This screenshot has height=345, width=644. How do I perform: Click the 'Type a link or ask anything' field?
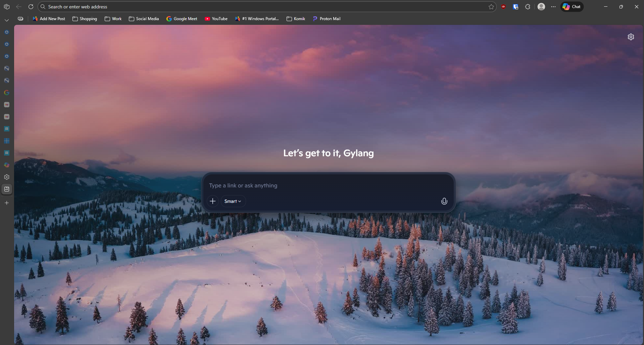(328, 185)
